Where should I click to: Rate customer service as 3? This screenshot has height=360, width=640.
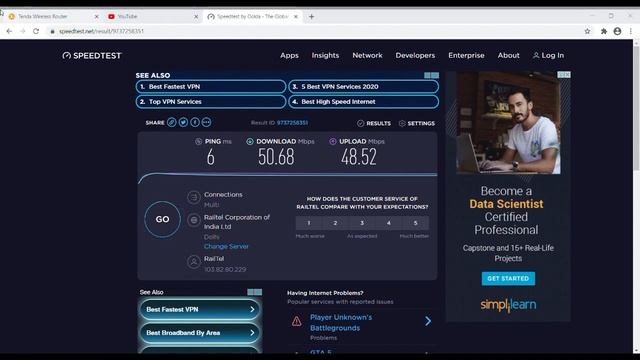click(x=362, y=223)
